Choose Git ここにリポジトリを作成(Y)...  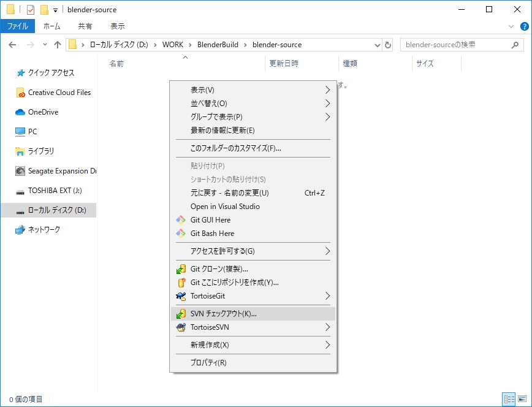pyautogui.click(x=253, y=283)
